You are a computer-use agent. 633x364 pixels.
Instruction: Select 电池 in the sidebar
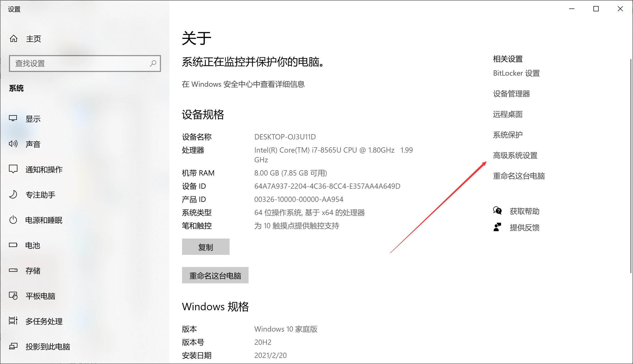tap(32, 246)
